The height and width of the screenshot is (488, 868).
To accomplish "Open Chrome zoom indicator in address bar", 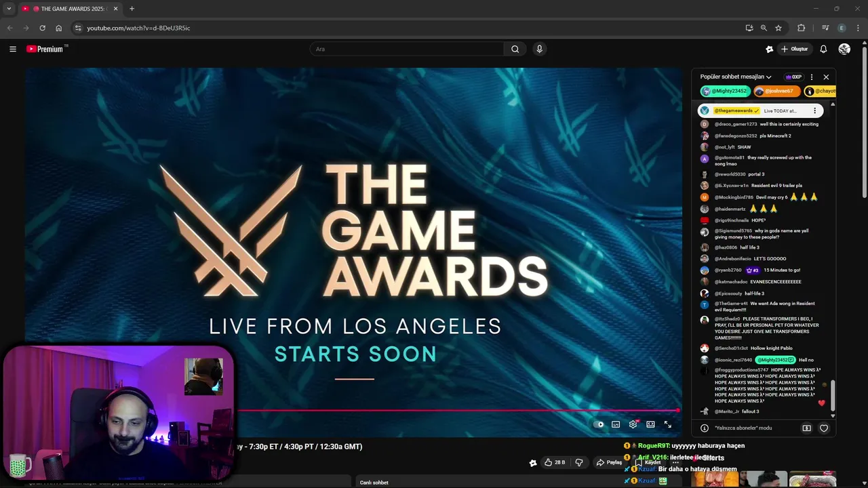I will pos(764,28).
